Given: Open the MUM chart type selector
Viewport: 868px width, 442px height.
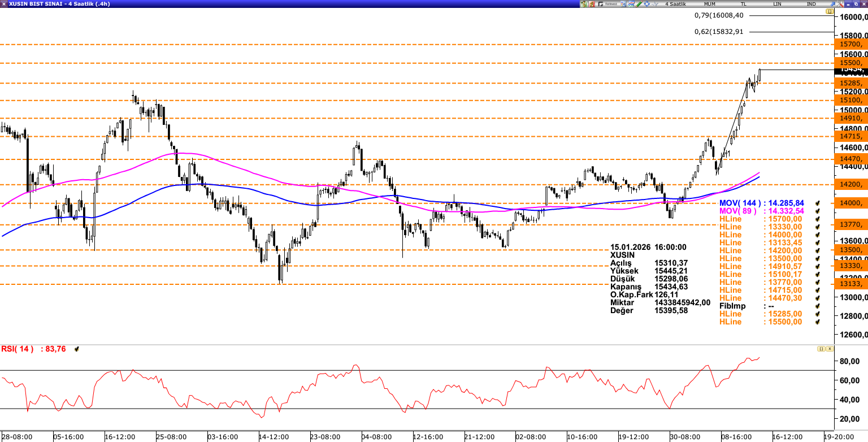Looking at the screenshot, I should pos(709,4).
